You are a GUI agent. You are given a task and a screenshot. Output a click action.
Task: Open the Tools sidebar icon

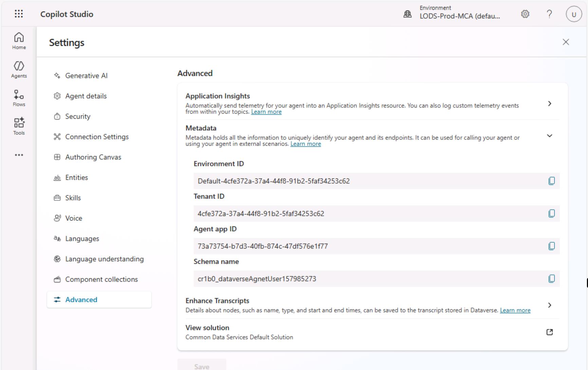pyautogui.click(x=19, y=126)
